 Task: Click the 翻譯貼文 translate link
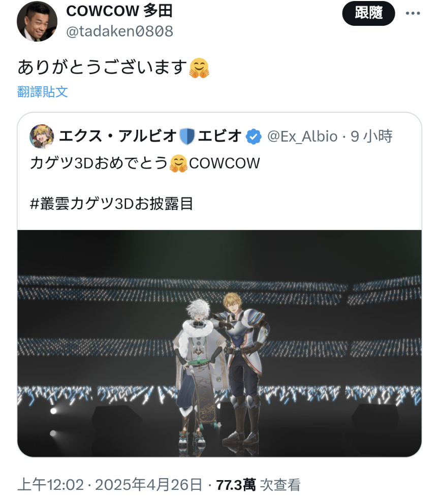(x=43, y=92)
